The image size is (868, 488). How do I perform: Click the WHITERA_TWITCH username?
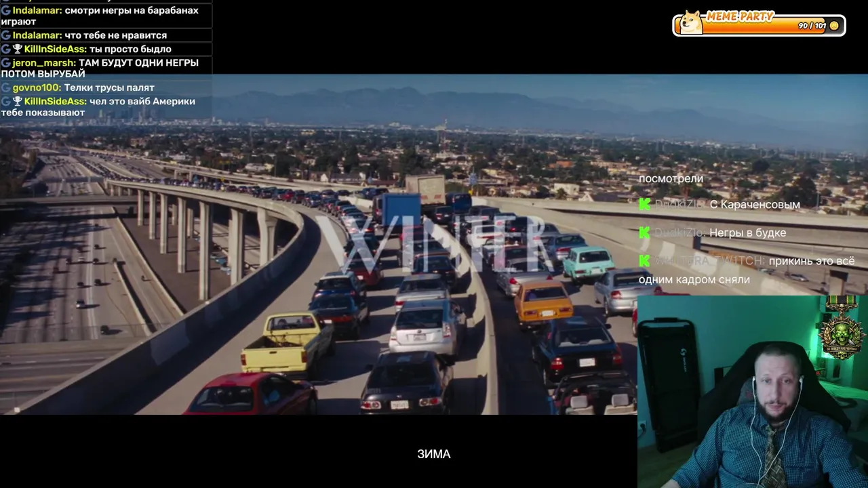coord(709,261)
